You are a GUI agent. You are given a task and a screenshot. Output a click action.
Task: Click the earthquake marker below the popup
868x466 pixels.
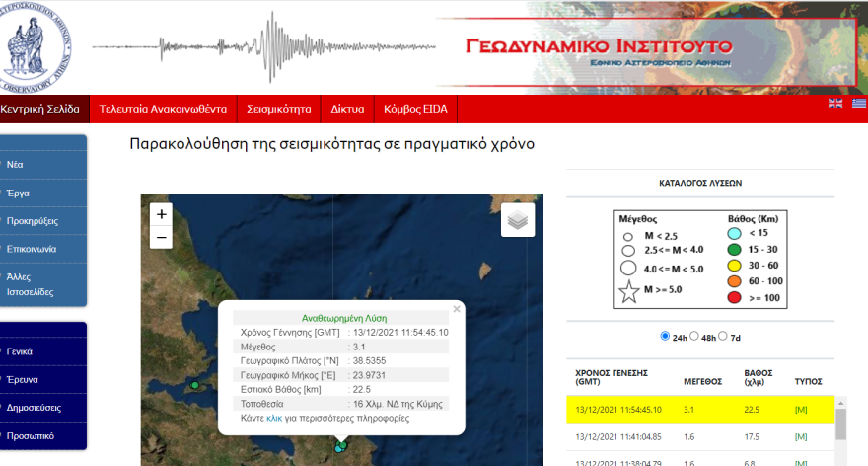click(341, 446)
